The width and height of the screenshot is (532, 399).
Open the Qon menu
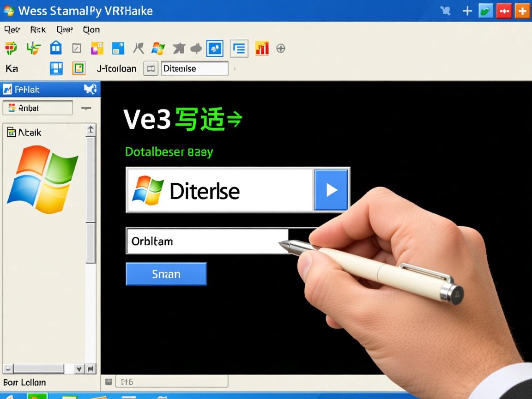click(91, 30)
